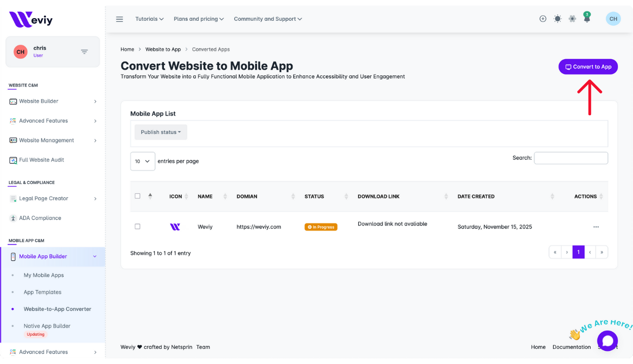Viewport: 633px width, 364px height.
Task: Click the Search input field
Action: [571, 158]
